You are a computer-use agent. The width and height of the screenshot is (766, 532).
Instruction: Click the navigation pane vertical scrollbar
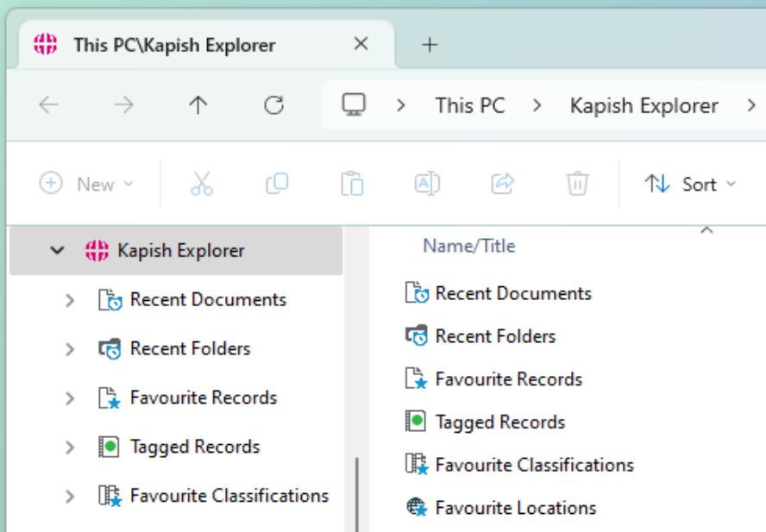pyautogui.click(x=357, y=494)
